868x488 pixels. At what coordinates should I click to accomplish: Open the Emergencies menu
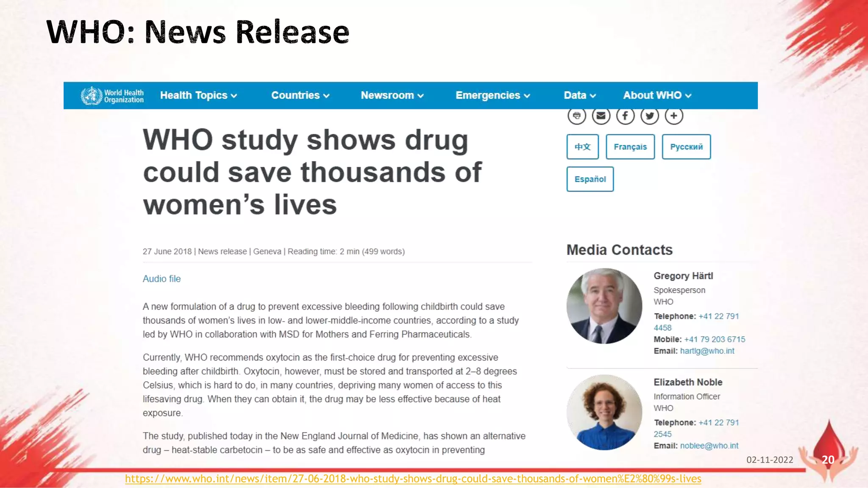pos(492,95)
